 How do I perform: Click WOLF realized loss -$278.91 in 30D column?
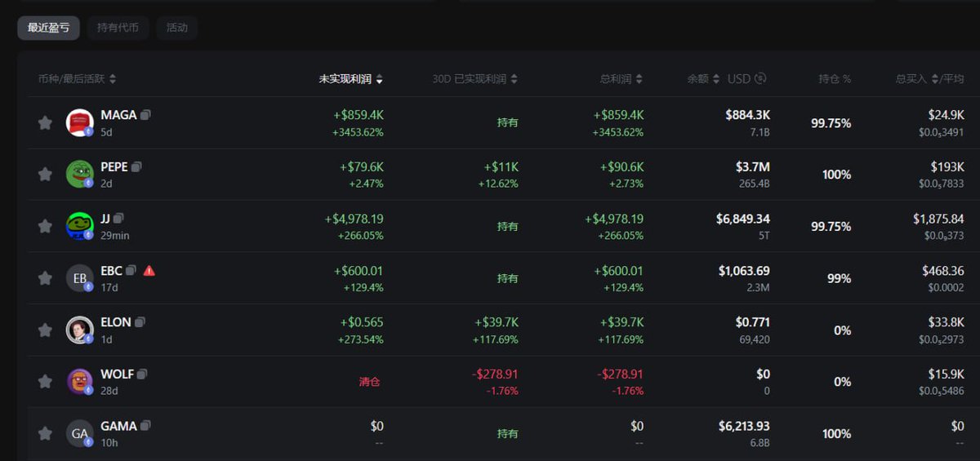click(x=495, y=374)
